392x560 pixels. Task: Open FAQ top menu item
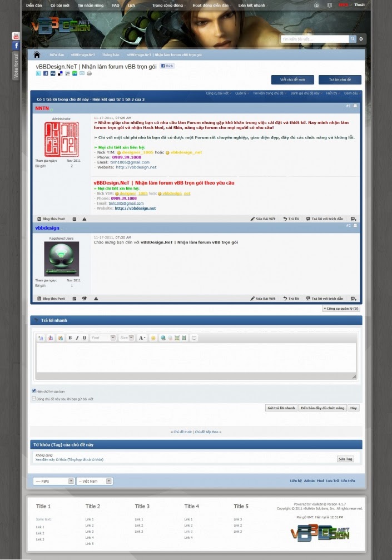116,6
